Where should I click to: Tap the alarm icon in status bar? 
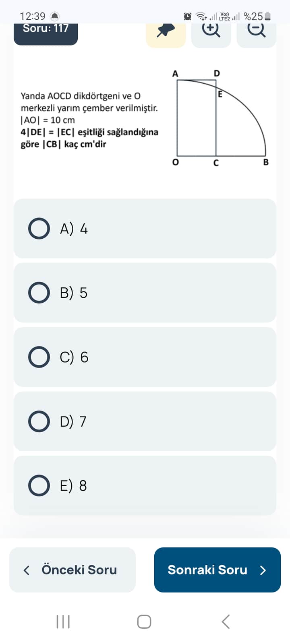(188, 17)
